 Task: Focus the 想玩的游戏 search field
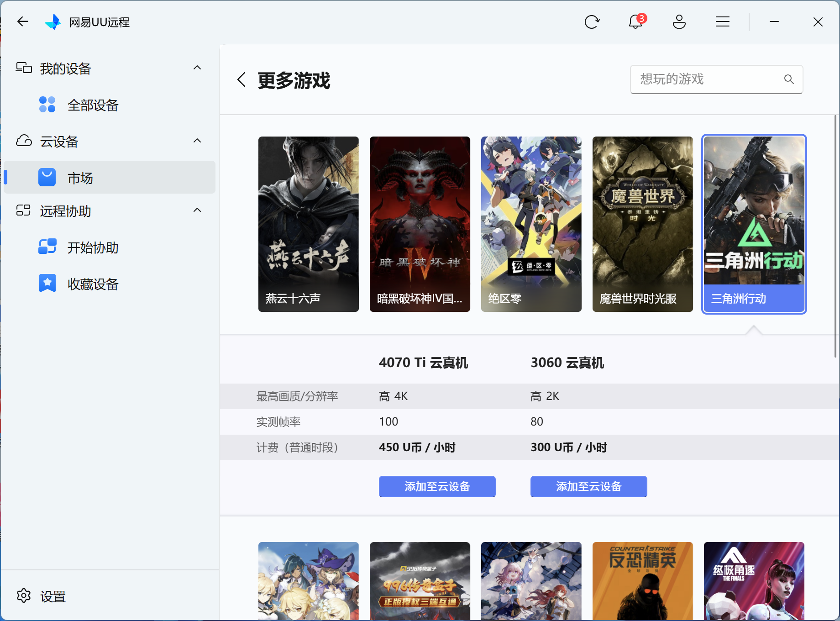716,79
